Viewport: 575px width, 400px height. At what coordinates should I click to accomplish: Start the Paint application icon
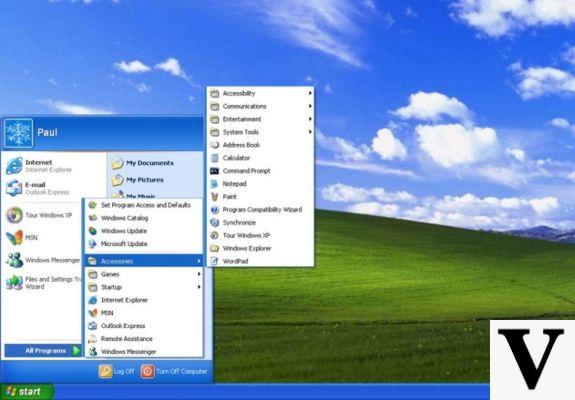215,197
